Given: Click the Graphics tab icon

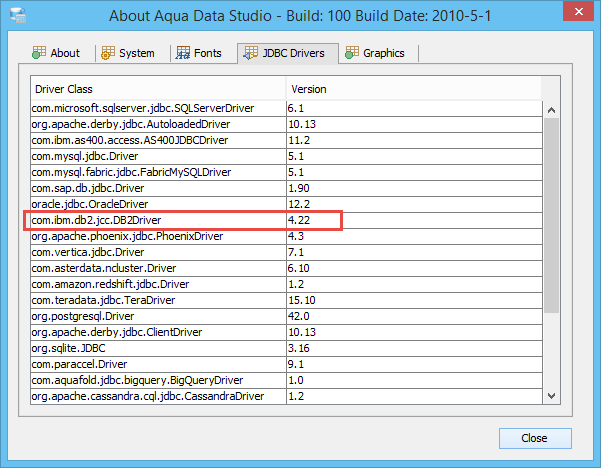Looking at the screenshot, I should tap(351, 53).
